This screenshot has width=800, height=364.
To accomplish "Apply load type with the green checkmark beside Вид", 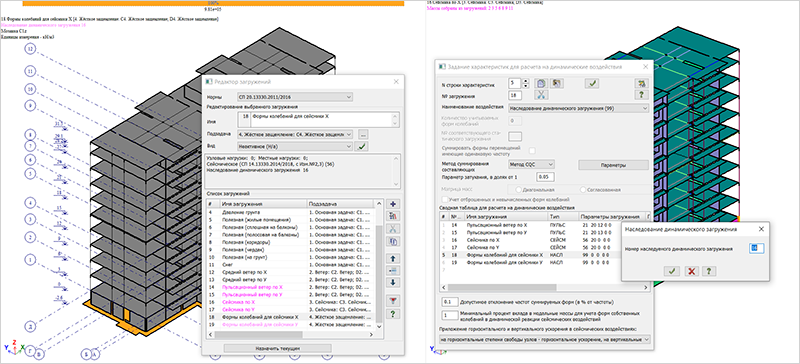I will pyautogui.click(x=362, y=147).
